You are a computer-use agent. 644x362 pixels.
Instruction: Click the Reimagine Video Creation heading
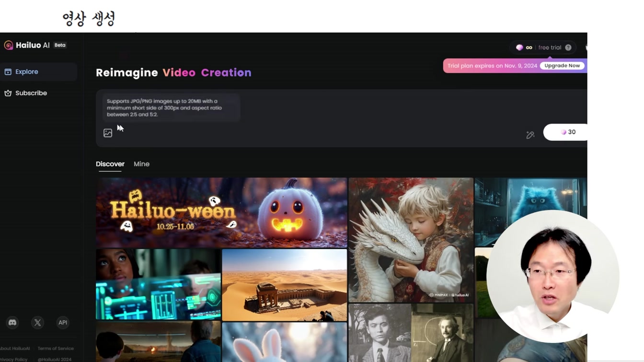[x=173, y=73]
